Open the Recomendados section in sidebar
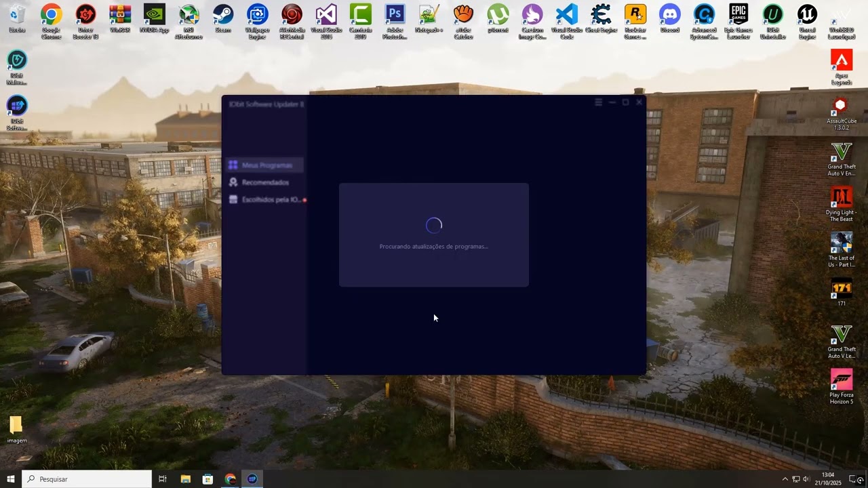The width and height of the screenshot is (868, 488). click(264, 182)
